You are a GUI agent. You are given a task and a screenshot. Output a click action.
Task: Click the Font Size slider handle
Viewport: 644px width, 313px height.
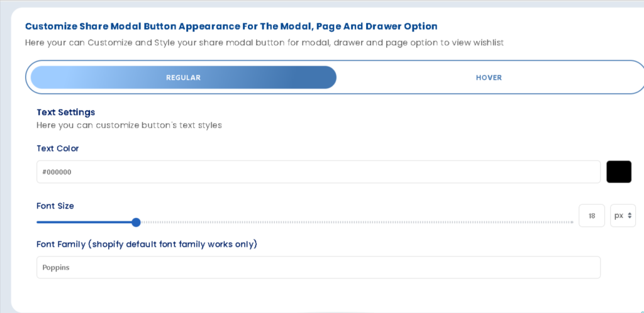(x=136, y=222)
